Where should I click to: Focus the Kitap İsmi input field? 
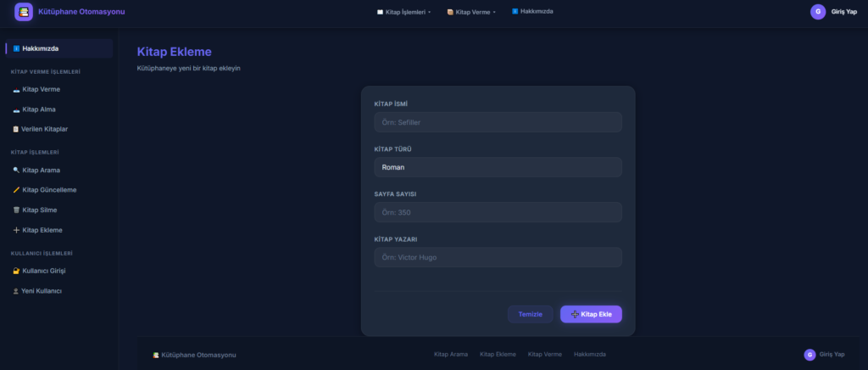[x=498, y=122]
